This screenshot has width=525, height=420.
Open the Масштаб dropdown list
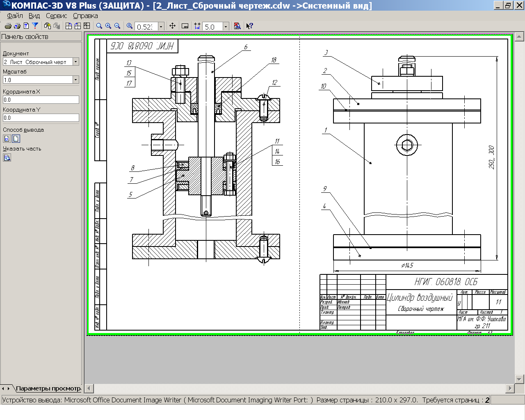click(x=75, y=80)
